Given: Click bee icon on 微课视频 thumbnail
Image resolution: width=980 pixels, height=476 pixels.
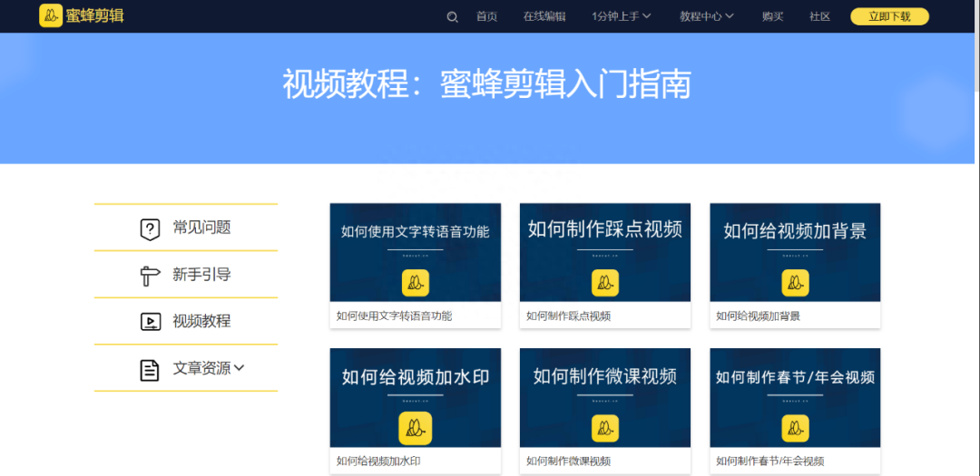Looking at the screenshot, I should click(x=605, y=429).
